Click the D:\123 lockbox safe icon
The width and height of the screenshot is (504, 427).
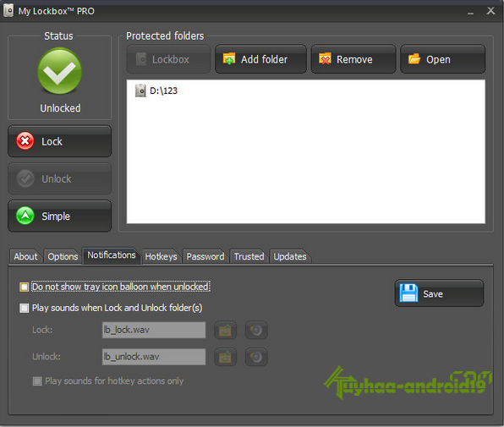140,90
